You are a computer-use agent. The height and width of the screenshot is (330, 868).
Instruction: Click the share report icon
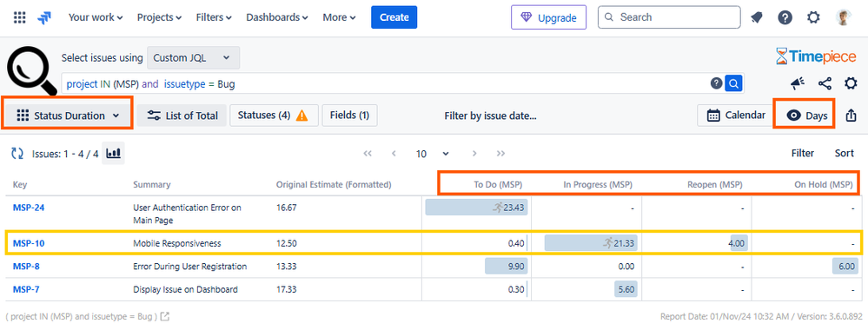coord(825,83)
